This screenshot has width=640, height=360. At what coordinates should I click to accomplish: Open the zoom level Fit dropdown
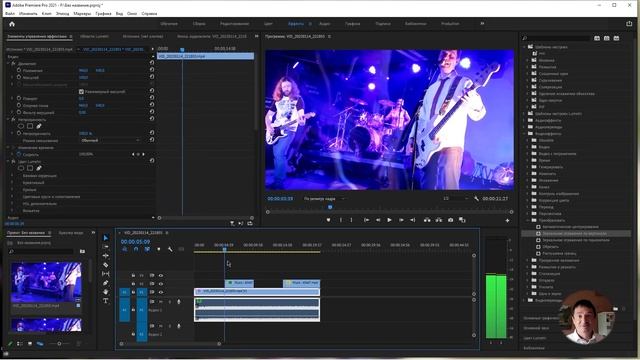(x=324, y=199)
